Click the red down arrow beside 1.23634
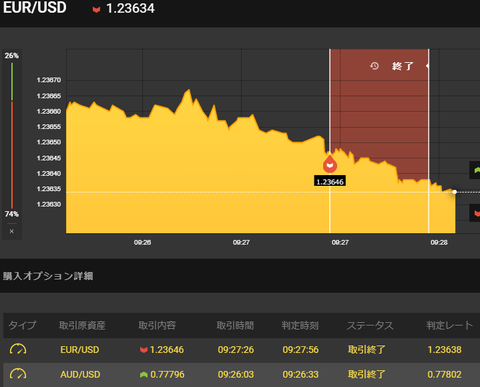Screen dimensions: 480x387 coord(96,9)
